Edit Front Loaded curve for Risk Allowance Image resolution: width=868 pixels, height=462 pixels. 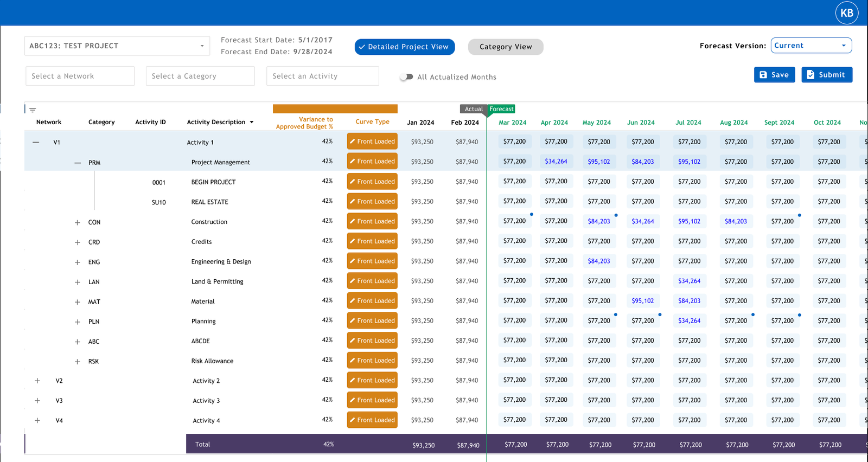(x=372, y=361)
